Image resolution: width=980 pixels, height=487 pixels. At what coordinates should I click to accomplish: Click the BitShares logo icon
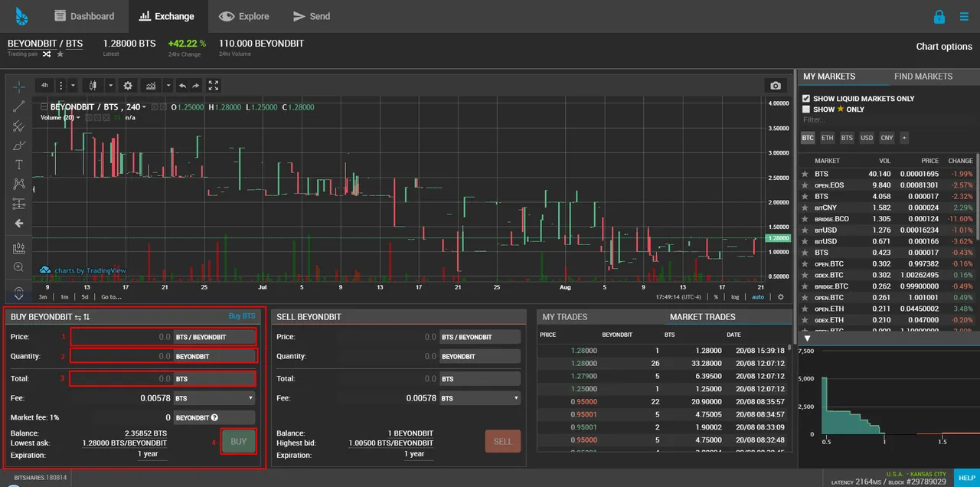(x=21, y=15)
